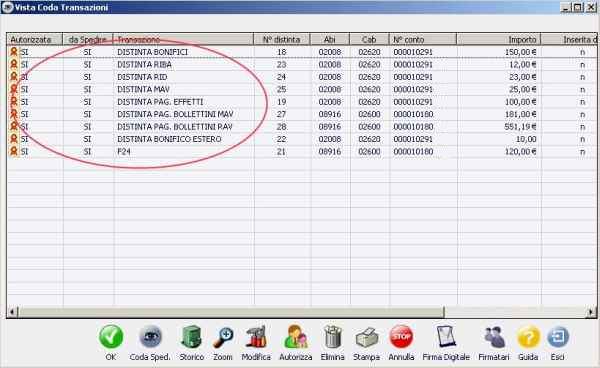600x368 pixels.
Task: Click authorization ribbon icon in DISTINTA MAV row
Action: pyautogui.click(x=14, y=89)
